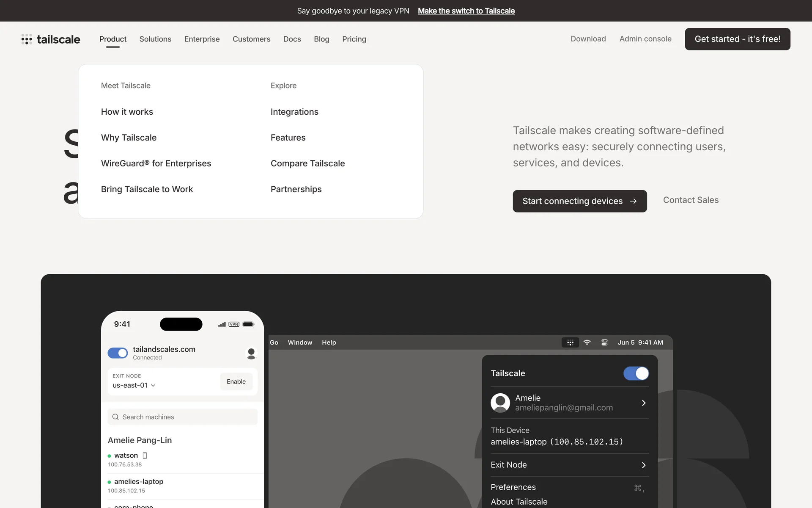Toggle the tailandscales.com connection switch

point(118,353)
